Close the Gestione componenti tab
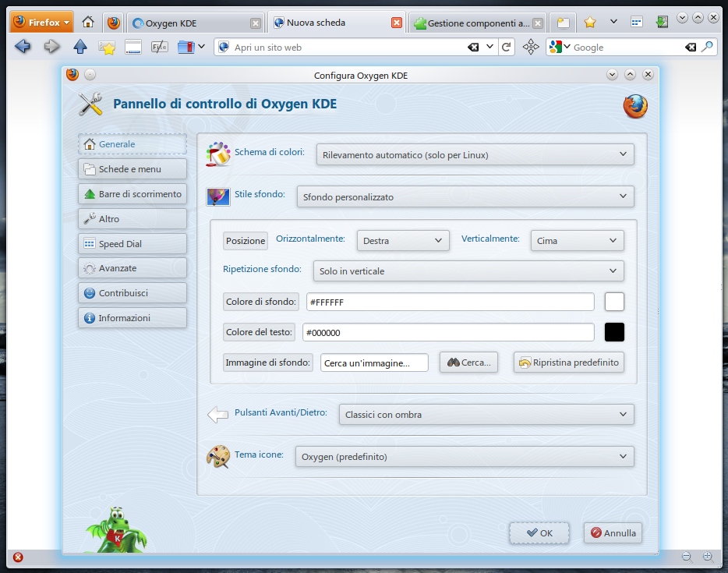 [538, 23]
